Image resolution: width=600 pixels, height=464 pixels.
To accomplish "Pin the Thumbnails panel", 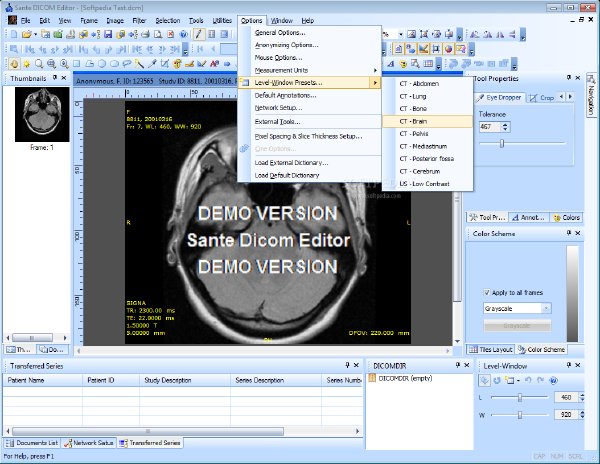I will coord(55,78).
